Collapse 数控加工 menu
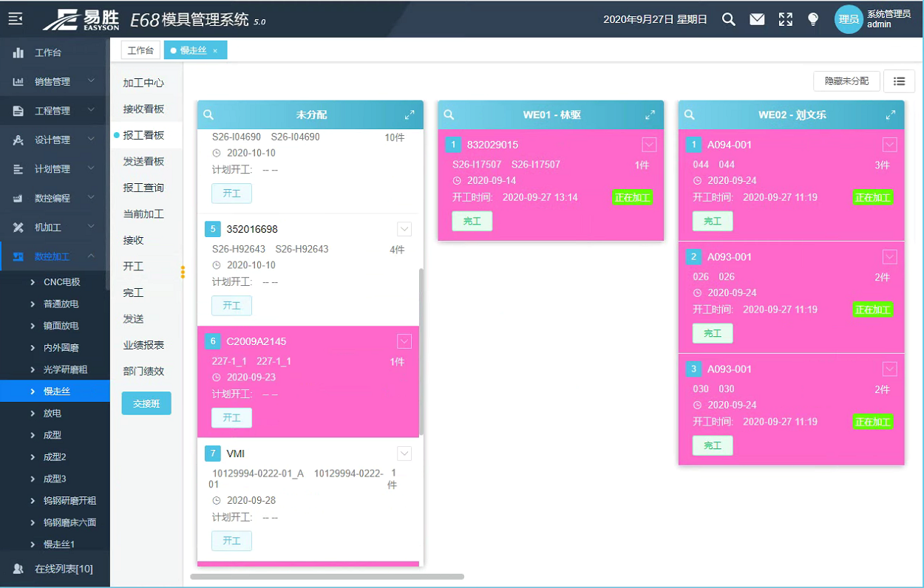 tap(91, 256)
